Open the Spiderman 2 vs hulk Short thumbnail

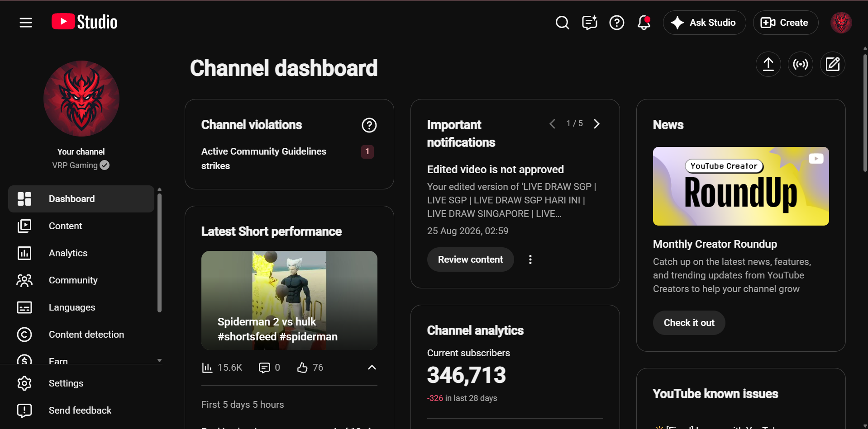click(289, 300)
